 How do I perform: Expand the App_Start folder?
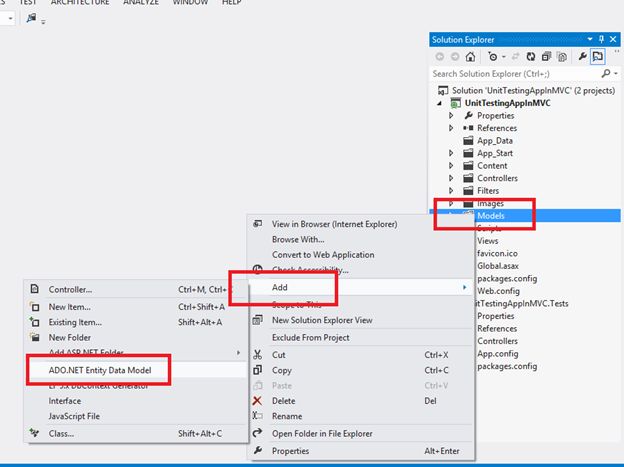(x=451, y=153)
